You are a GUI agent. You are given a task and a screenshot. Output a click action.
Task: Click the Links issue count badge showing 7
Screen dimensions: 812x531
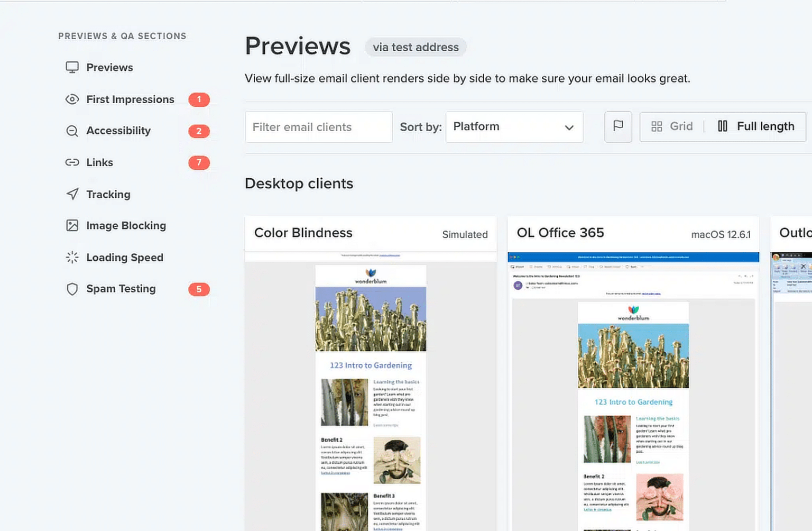pos(199,162)
